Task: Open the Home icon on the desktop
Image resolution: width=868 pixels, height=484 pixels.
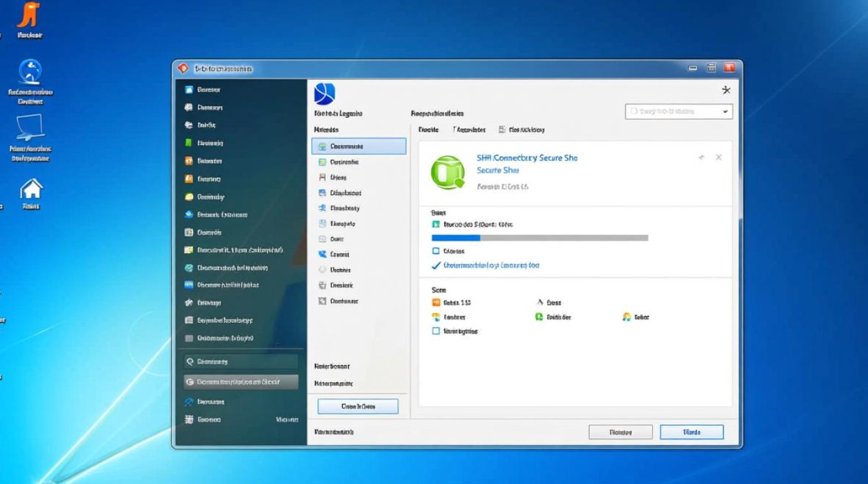Action: [31, 190]
